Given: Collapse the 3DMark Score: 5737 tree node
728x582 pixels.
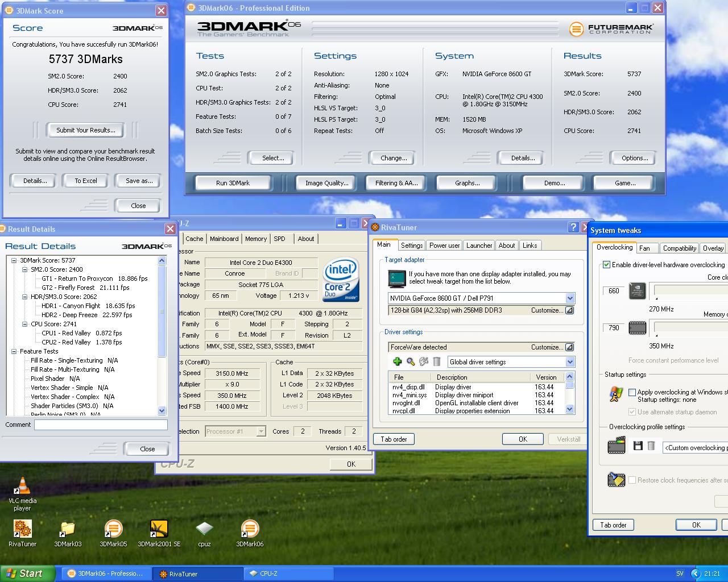Looking at the screenshot, I should pos(14,260).
